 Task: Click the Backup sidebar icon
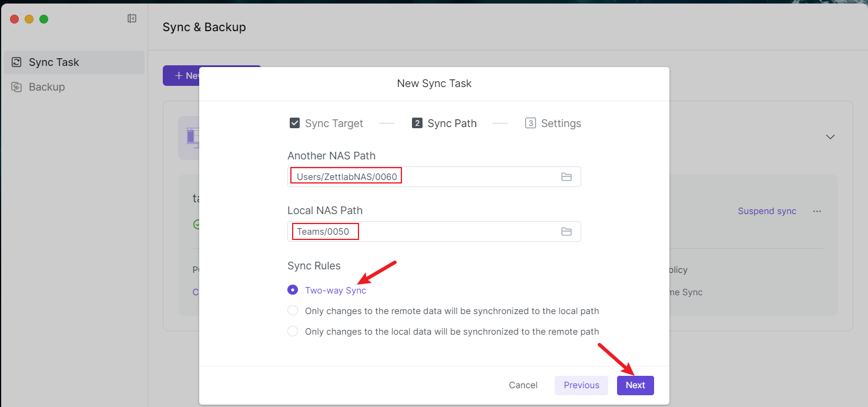click(16, 87)
